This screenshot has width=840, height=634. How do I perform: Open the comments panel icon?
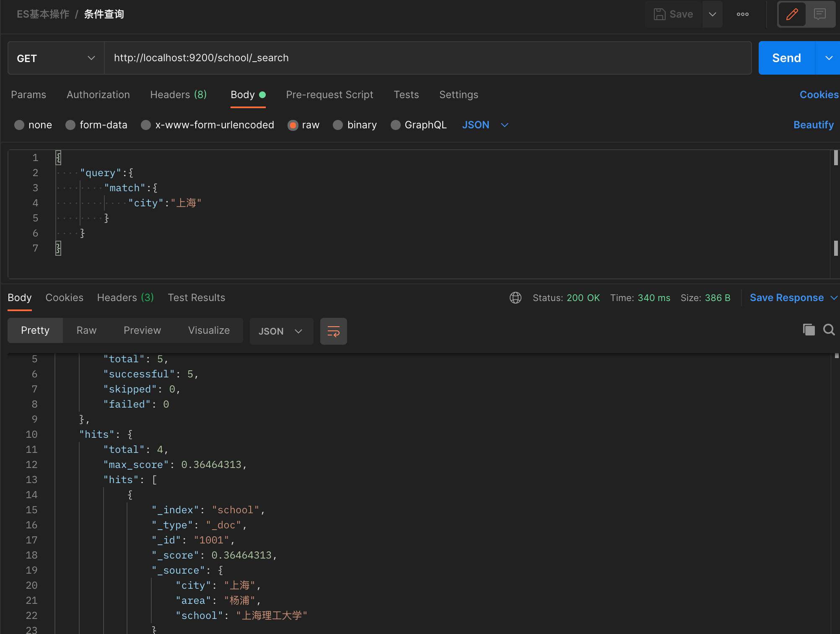point(819,14)
